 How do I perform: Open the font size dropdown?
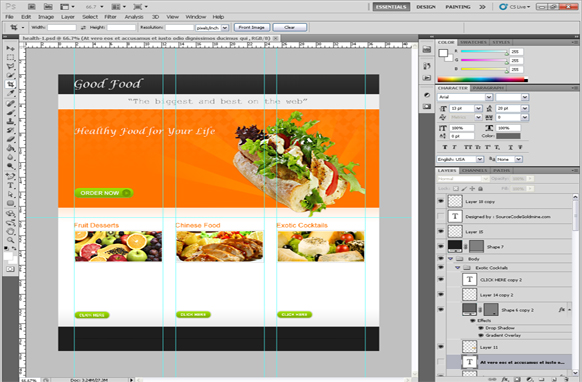[478, 108]
